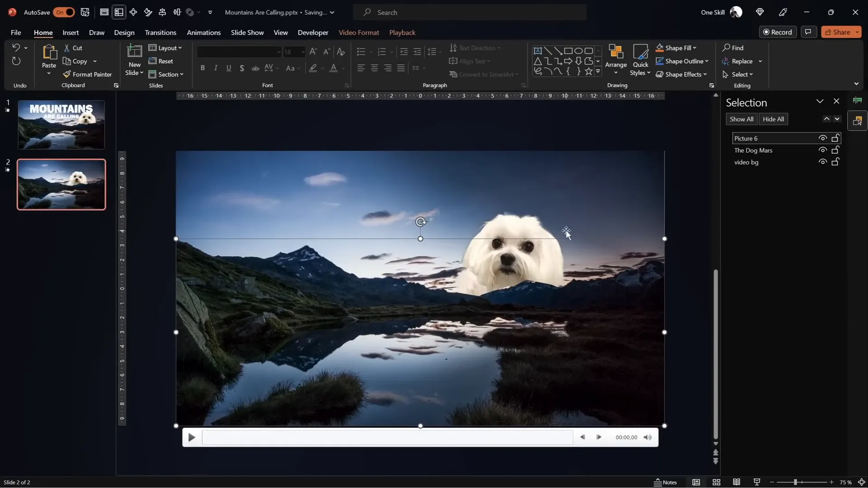This screenshot has height=488, width=868.
Task: Hide video bg using eye icon
Action: click(x=823, y=162)
